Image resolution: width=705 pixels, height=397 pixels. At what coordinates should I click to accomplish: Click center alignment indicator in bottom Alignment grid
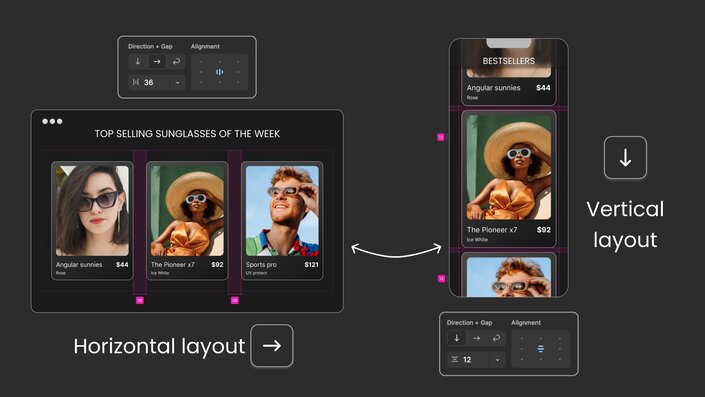541,349
